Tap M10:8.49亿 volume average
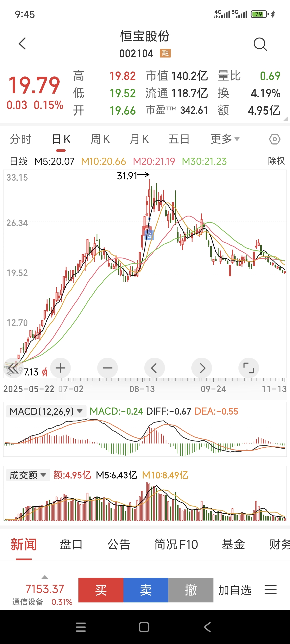This screenshot has height=644, width=290. tap(165, 475)
